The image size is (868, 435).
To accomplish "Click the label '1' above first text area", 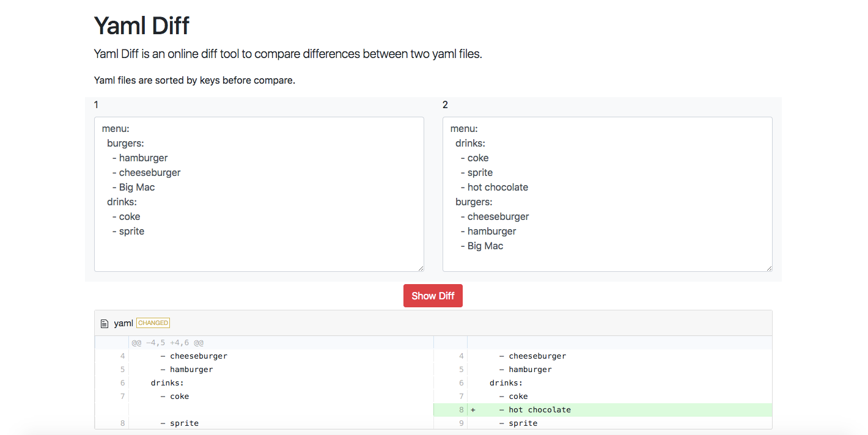I will click(97, 105).
